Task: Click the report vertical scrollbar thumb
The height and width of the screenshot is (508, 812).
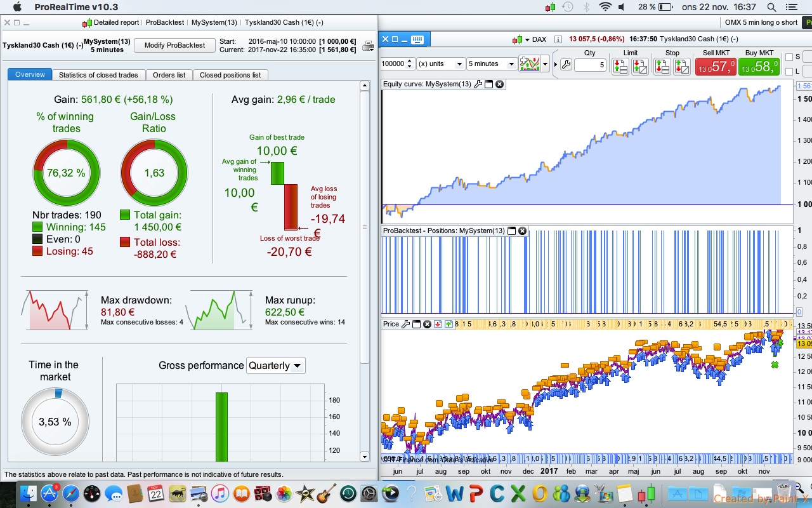Action: tap(364, 227)
